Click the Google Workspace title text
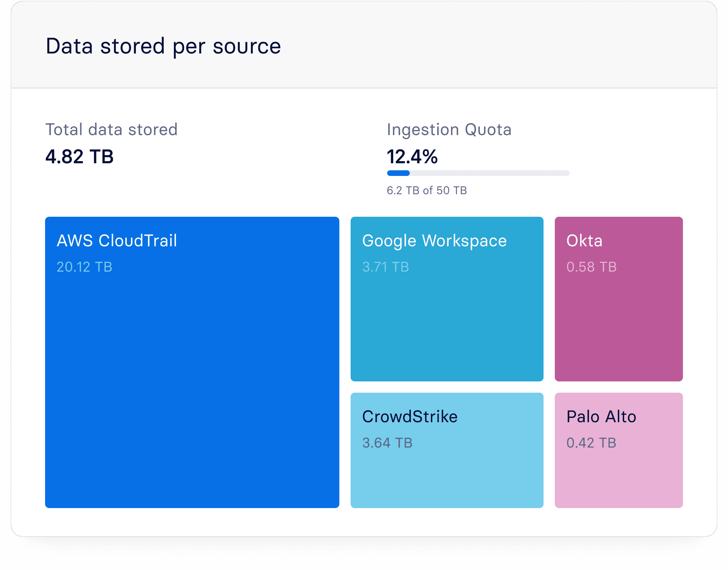The height and width of the screenshot is (570, 728). (x=434, y=241)
